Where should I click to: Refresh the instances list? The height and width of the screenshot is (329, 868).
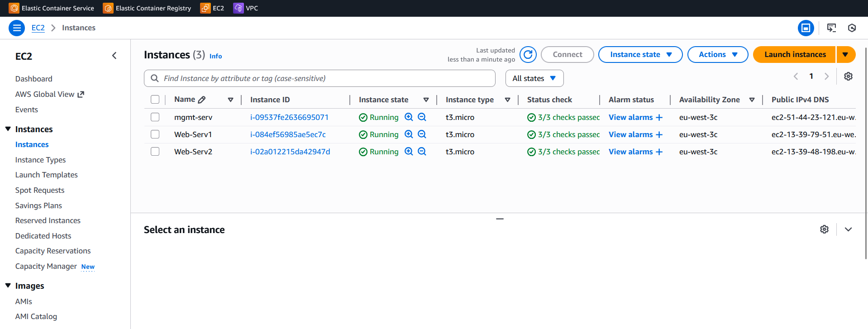tap(528, 55)
